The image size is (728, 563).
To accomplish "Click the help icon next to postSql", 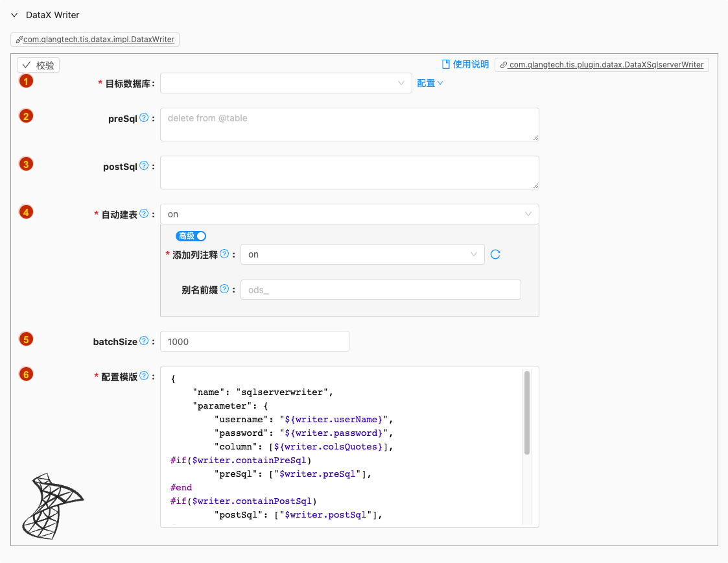I will point(144,166).
